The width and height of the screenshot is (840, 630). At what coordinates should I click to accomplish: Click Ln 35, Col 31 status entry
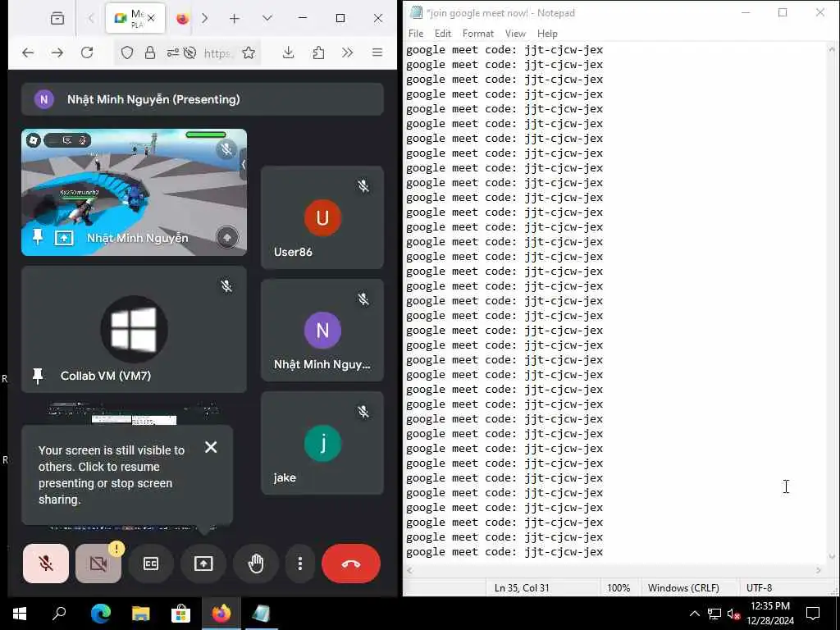[x=522, y=587]
